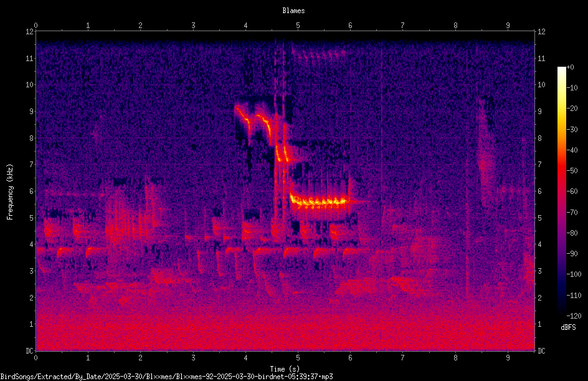Click '12' on the right frequency axis
This screenshot has height=381, width=588.
[541, 32]
